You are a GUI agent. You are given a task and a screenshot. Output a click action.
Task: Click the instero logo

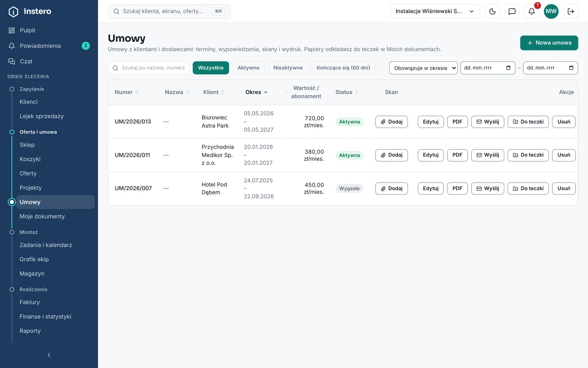coord(30,11)
